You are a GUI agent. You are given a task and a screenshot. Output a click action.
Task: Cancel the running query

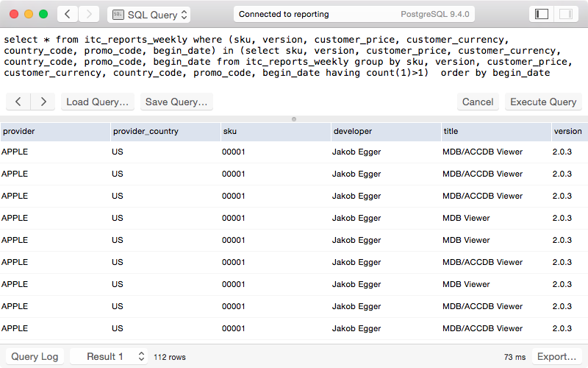478,102
